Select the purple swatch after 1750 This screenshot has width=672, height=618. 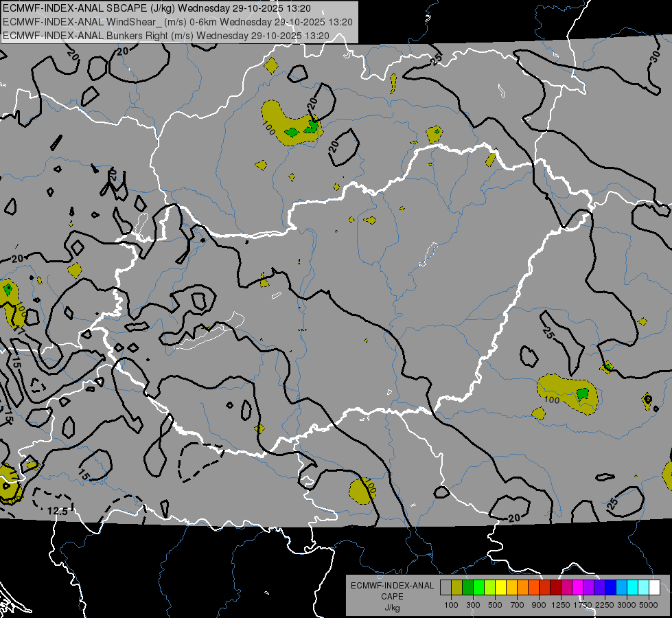589,588
